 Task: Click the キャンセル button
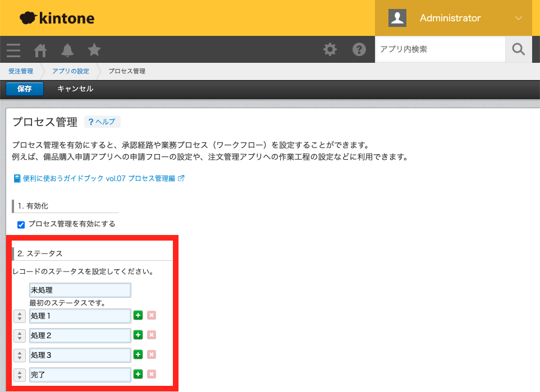click(x=75, y=89)
